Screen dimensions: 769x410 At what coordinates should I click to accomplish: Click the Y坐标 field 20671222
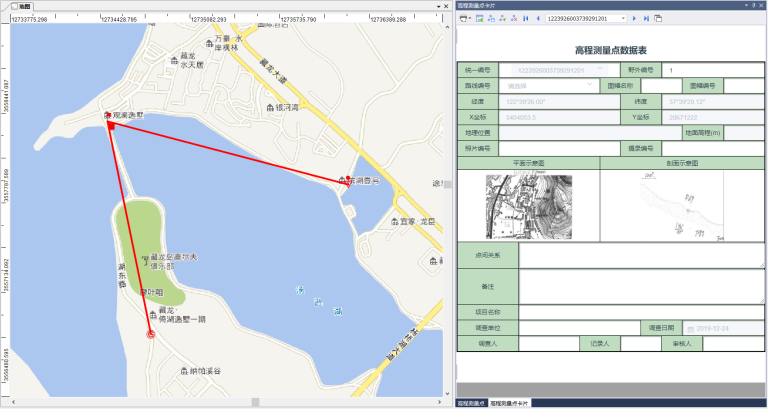(713, 118)
